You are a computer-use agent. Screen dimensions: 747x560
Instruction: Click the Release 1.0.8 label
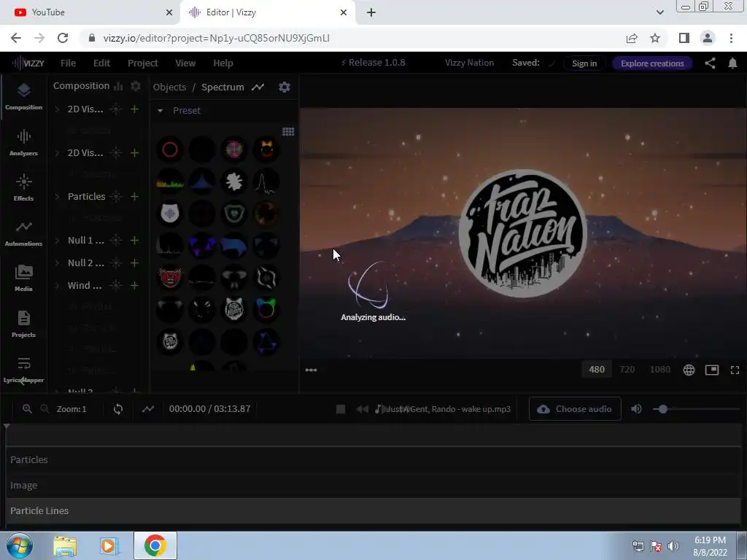click(x=373, y=63)
